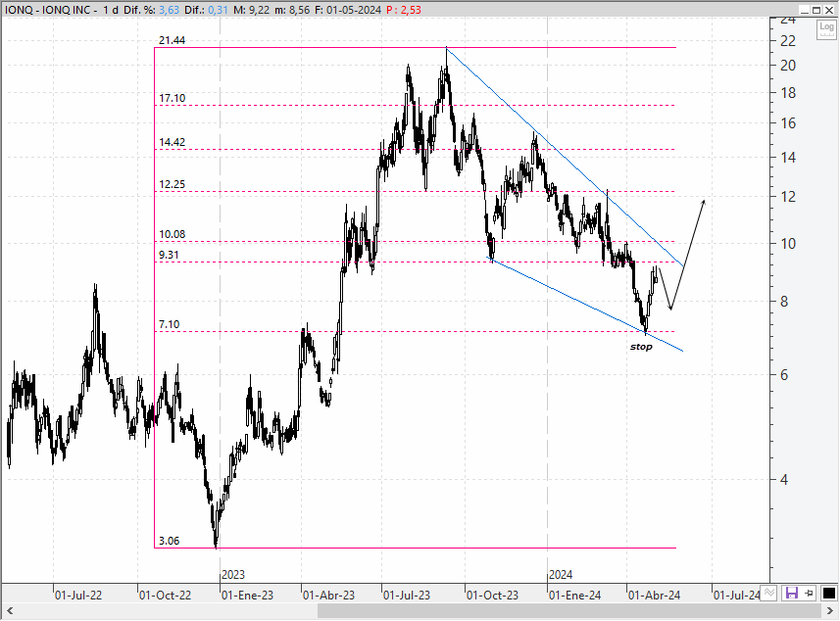The width and height of the screenshot is (840, 621).
Task: Open the black color swatch
Action: pyautogui.click(x=829, y=594)
